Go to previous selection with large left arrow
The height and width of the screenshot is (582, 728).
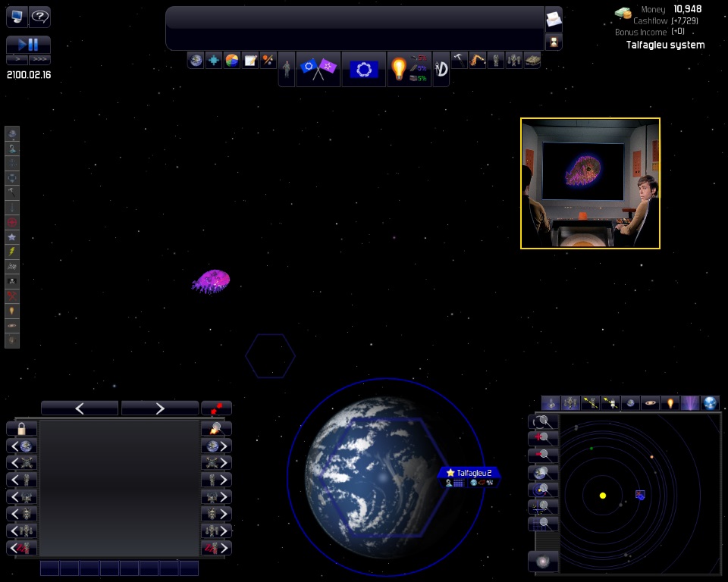pos(80,408)
